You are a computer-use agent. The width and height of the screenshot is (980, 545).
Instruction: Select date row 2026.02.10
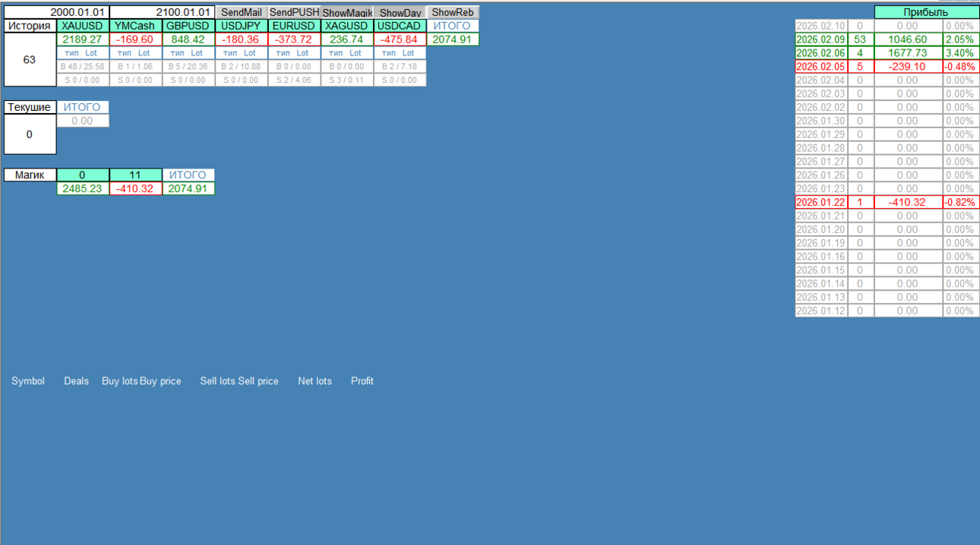pyautogui.click(x=821, y=26)
